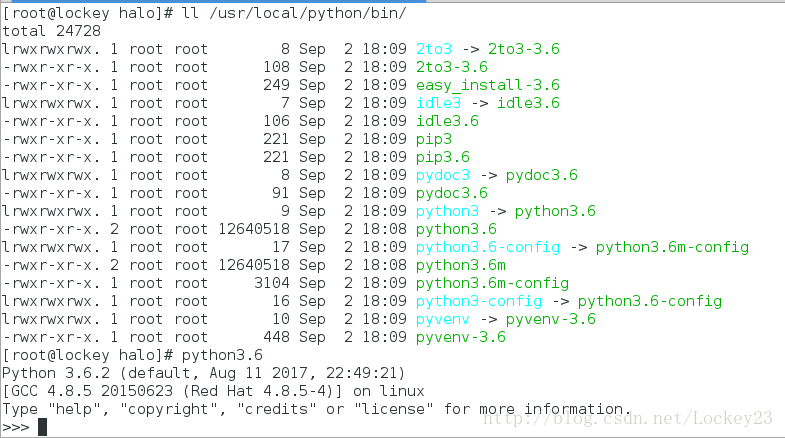Click pyvenv-3.6 in the last listing row

tap(461, 337)
